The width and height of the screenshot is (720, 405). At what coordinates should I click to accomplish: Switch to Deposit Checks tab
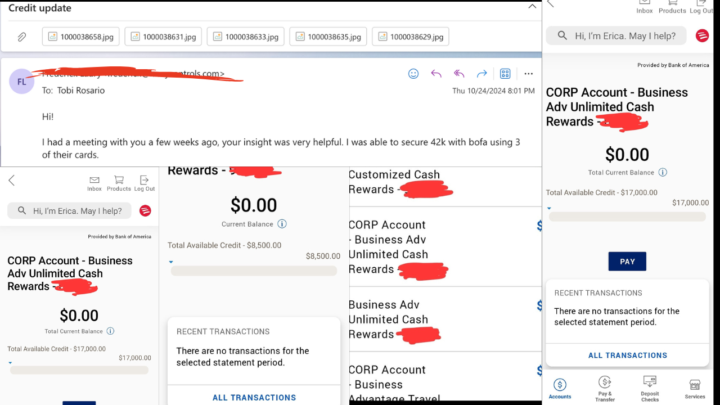click(650, 389)
